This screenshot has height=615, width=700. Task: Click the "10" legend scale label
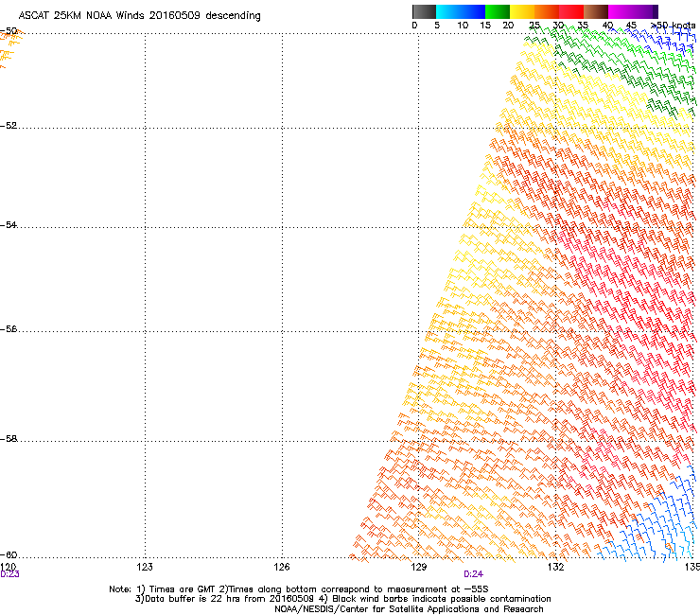point(463,26)
